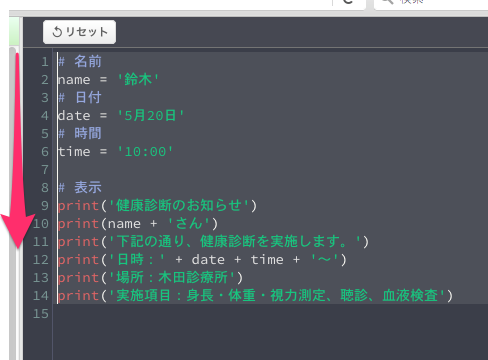The width and height of the screenshot is (488, 360).
Task: Select line number 4 in the gutter
Action: [45, 116]
